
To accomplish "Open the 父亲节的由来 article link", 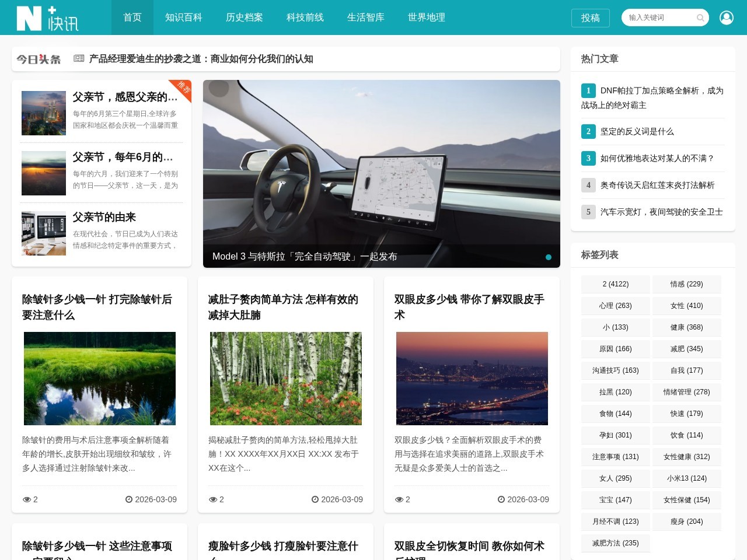I will 104,217.
